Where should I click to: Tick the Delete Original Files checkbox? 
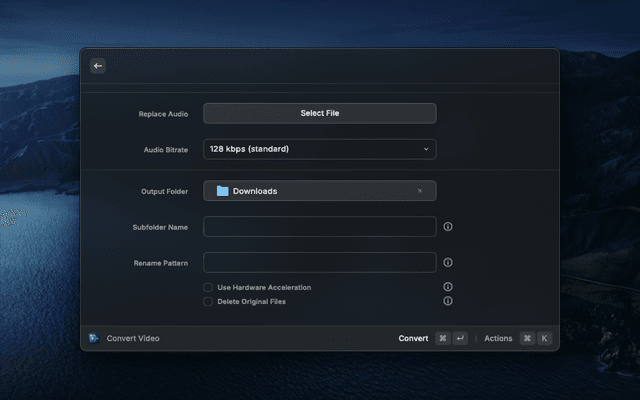click(x=208, y=301)
